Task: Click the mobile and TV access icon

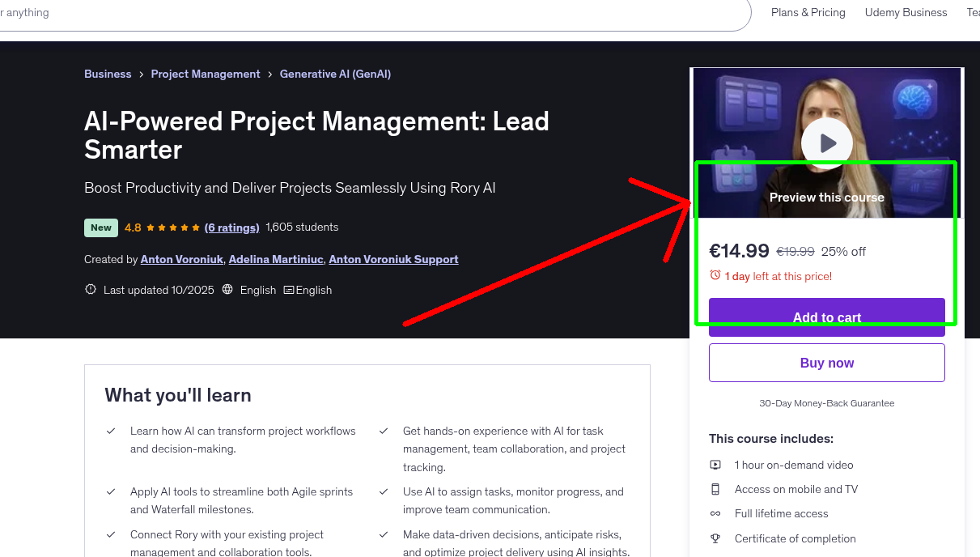Action: coord(715,489)
